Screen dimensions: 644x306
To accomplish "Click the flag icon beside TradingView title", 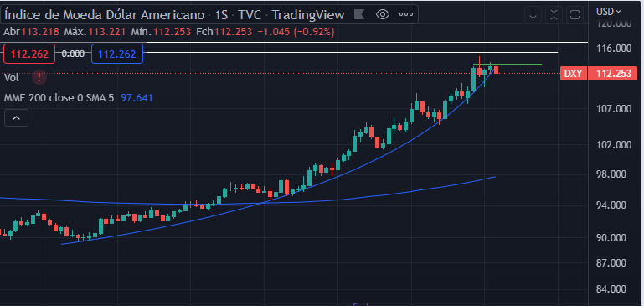I will (359, 15).
